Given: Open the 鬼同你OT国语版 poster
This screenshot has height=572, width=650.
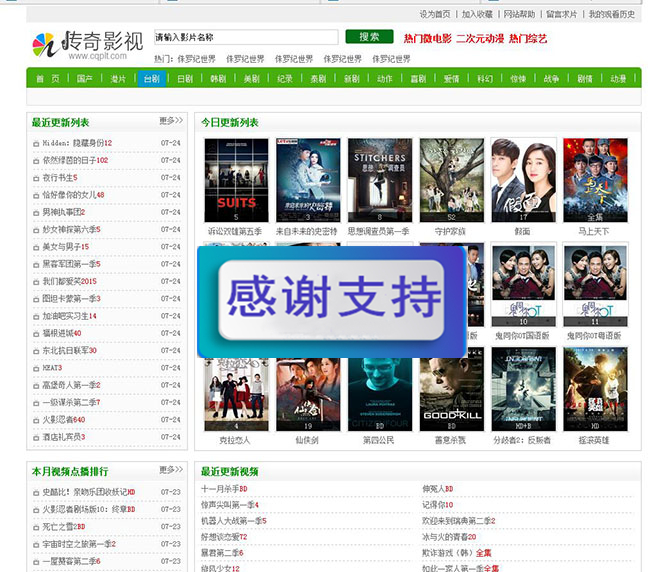Looking at the screenshot, I should (523, 285).
